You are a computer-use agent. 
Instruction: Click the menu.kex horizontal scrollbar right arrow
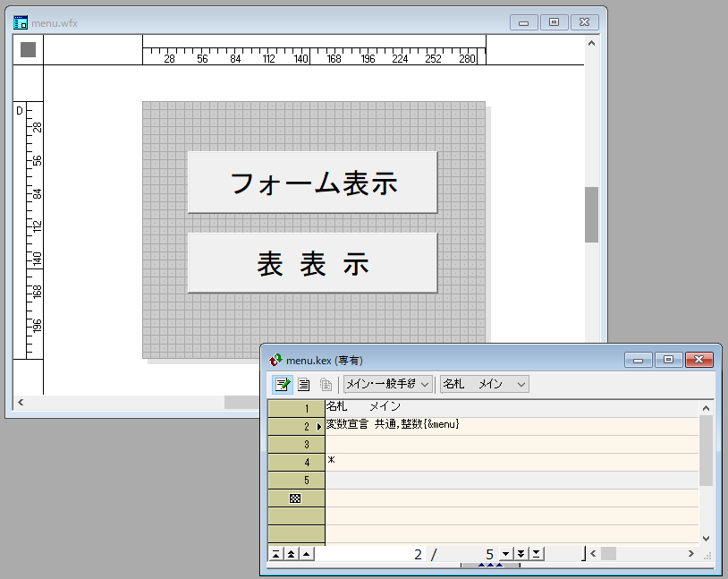[690, 553]
